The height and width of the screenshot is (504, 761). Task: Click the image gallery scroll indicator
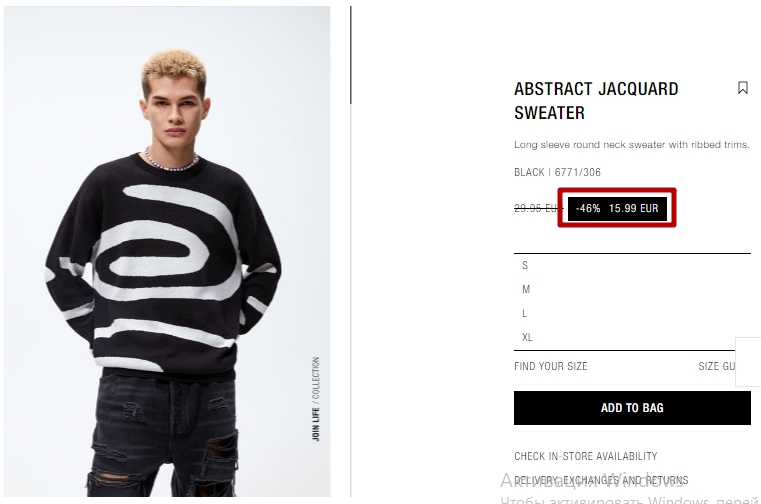point(350,55)
